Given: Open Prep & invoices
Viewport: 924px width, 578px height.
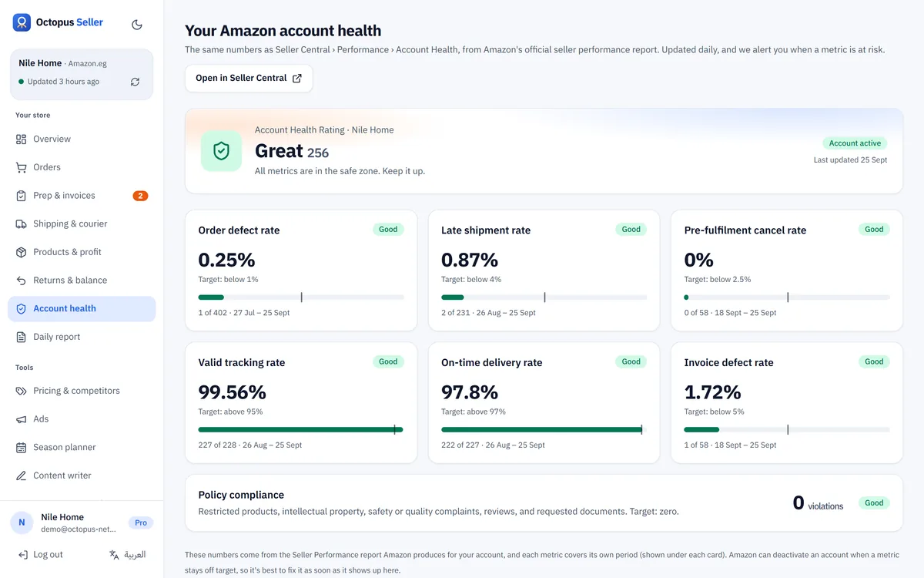Looking at the screenshot, I should 82,196.
